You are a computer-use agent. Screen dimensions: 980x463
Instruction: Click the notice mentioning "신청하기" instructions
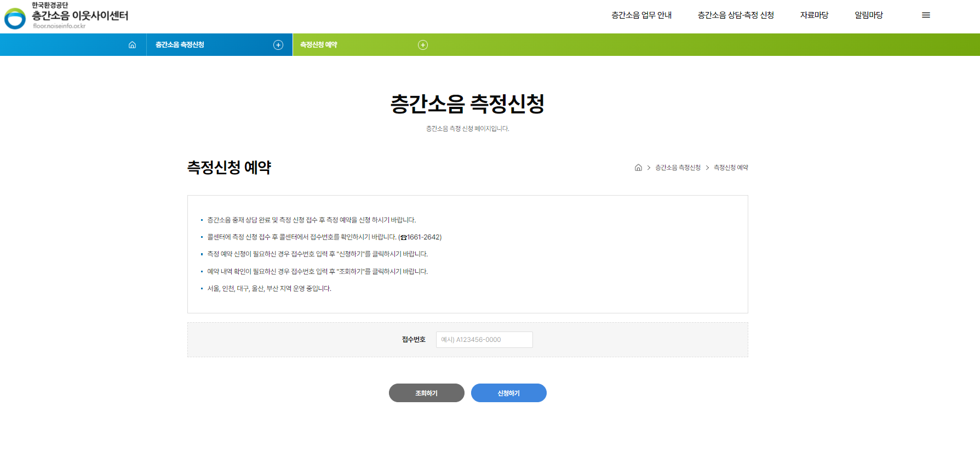[317, 254]
